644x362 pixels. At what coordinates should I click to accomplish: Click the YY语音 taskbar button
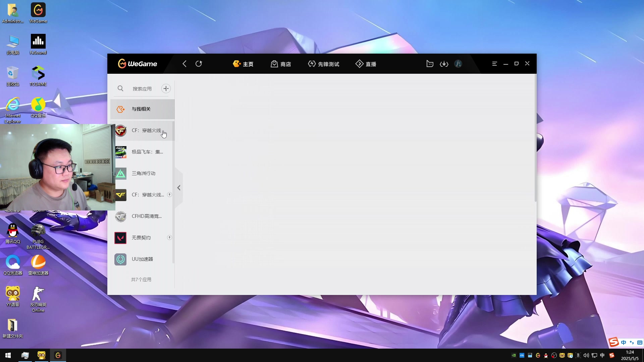[42, 355]
